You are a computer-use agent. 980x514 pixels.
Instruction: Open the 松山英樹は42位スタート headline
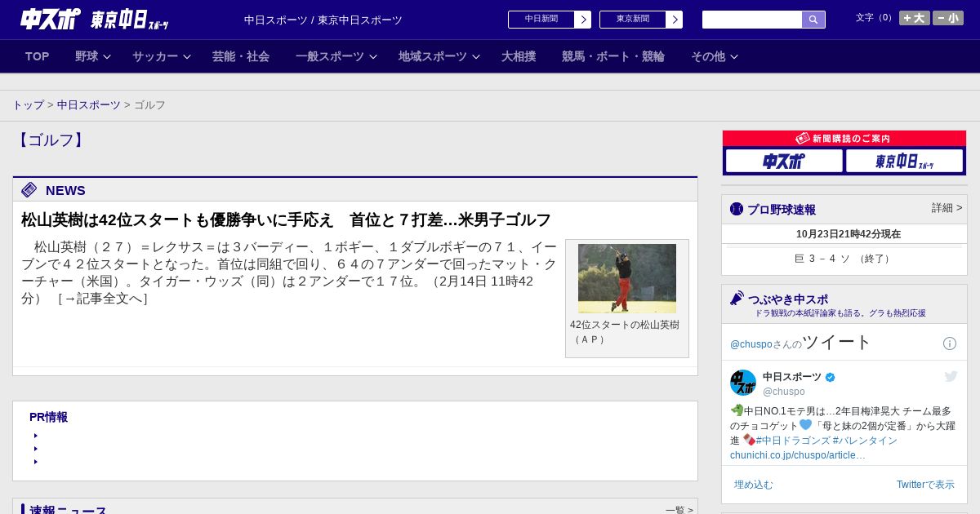(x=286, y=219)
